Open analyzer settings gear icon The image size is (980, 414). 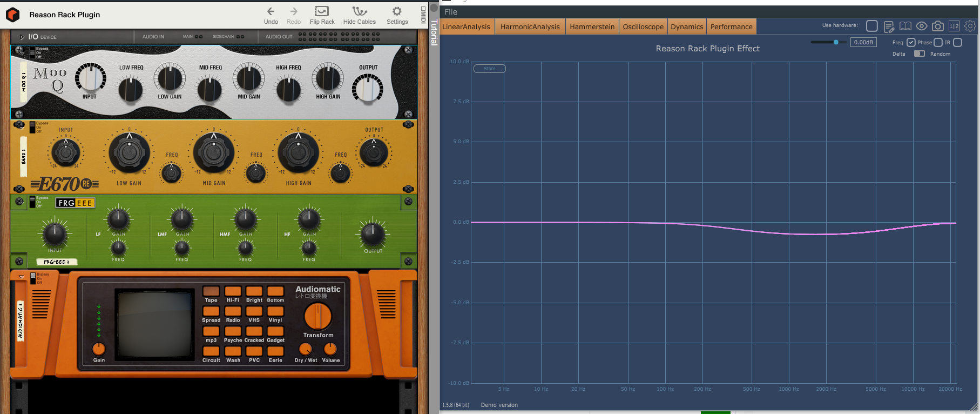tap(970, 26)
